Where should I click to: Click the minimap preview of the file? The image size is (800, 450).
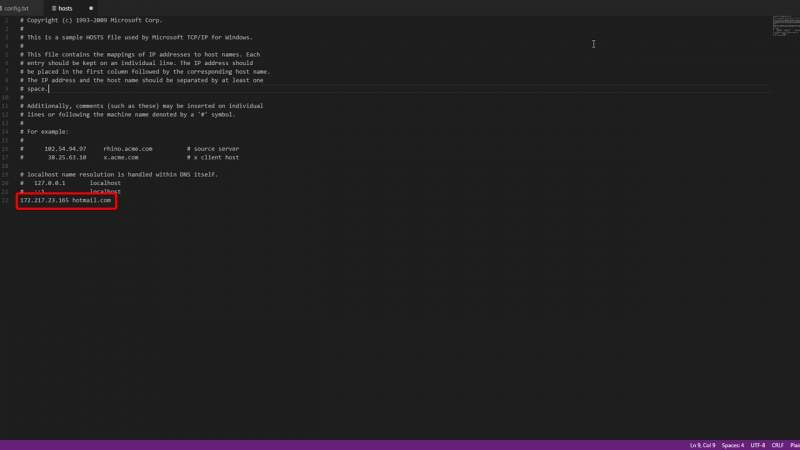(786, 27)
